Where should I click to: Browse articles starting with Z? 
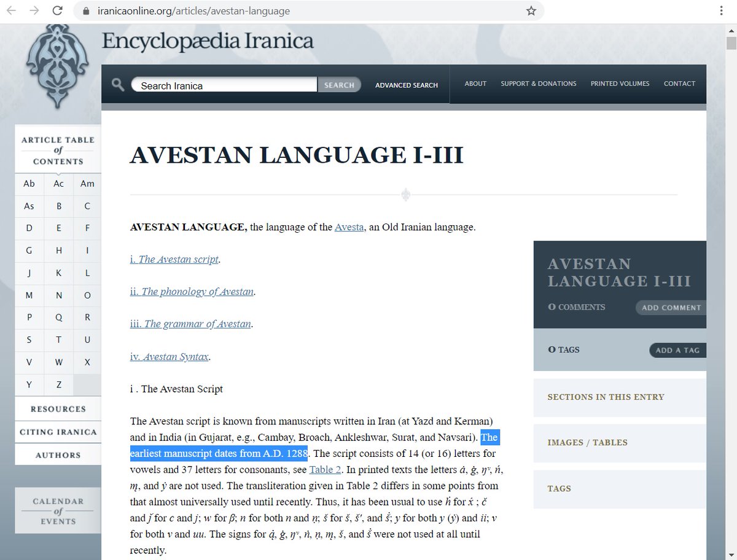click(x=59, y=384)
